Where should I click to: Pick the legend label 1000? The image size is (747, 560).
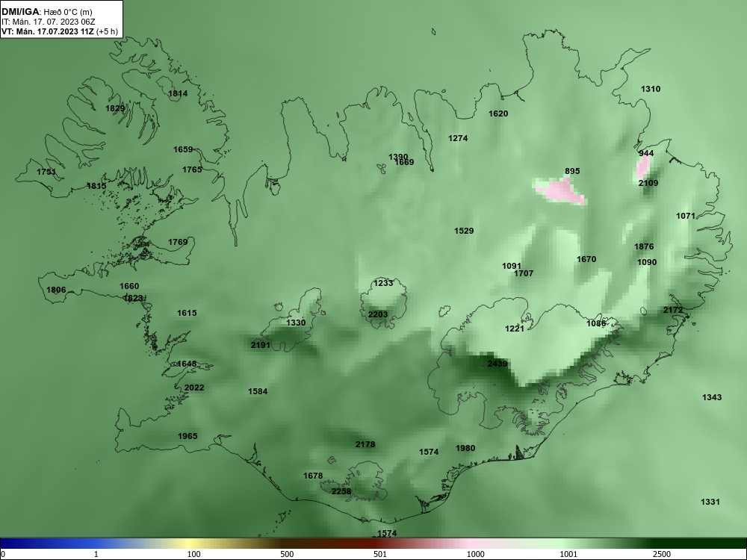coord(475,554)
